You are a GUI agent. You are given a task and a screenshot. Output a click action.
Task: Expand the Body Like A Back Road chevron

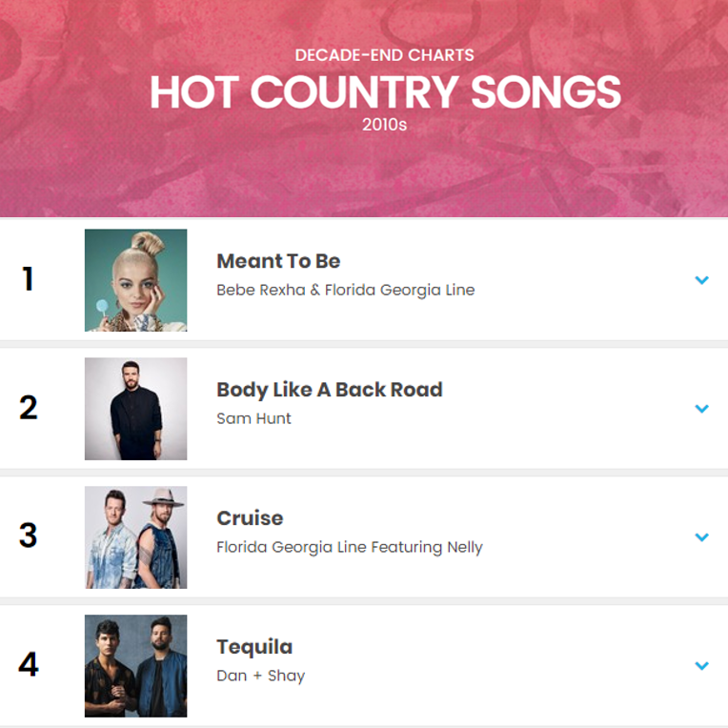(x=701, y=409)
